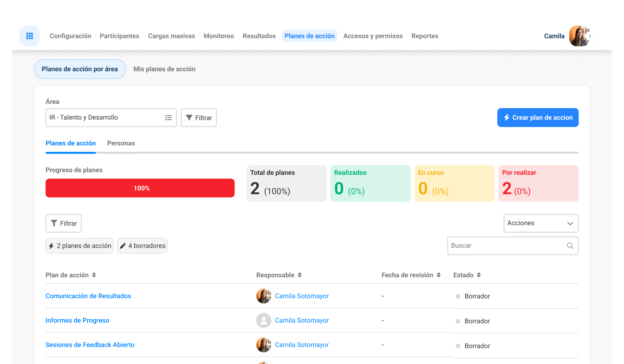The image size is (624, 364).
Task: Open Cargas masivas in the top navigation
Action: click(171, 36)
